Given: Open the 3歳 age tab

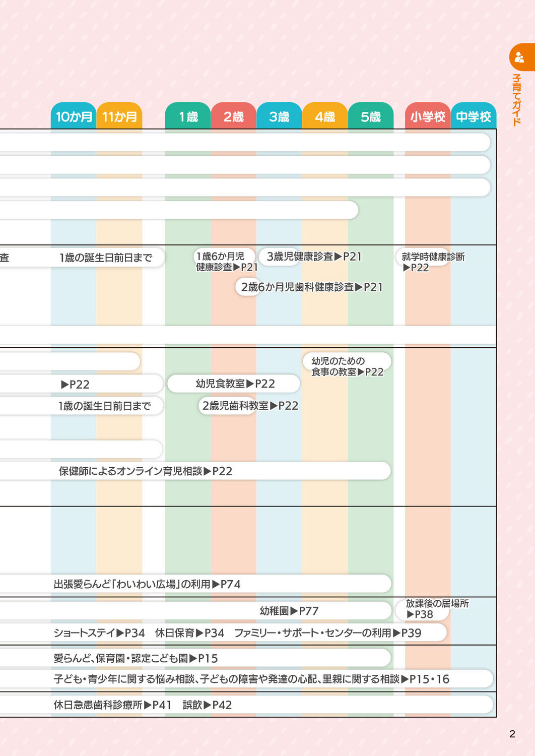Looking at the screenshot, I should (x=279, y=117).
